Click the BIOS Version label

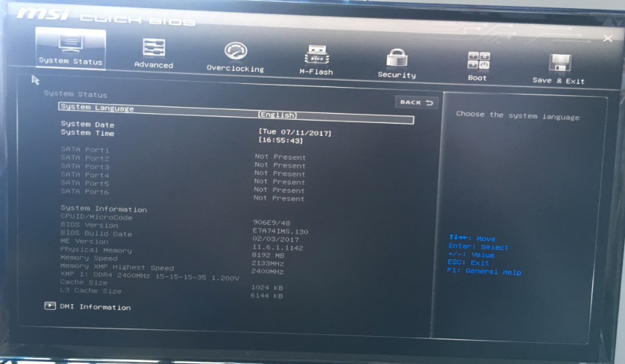click(89, 225)
